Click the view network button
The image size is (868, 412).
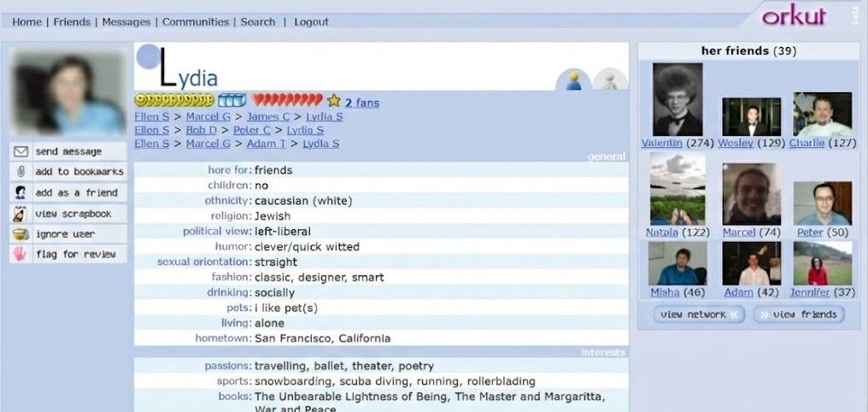pos(699,314)
